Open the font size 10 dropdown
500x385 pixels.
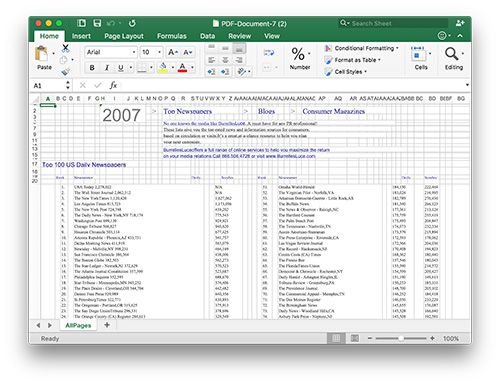(x=159, y=52)
